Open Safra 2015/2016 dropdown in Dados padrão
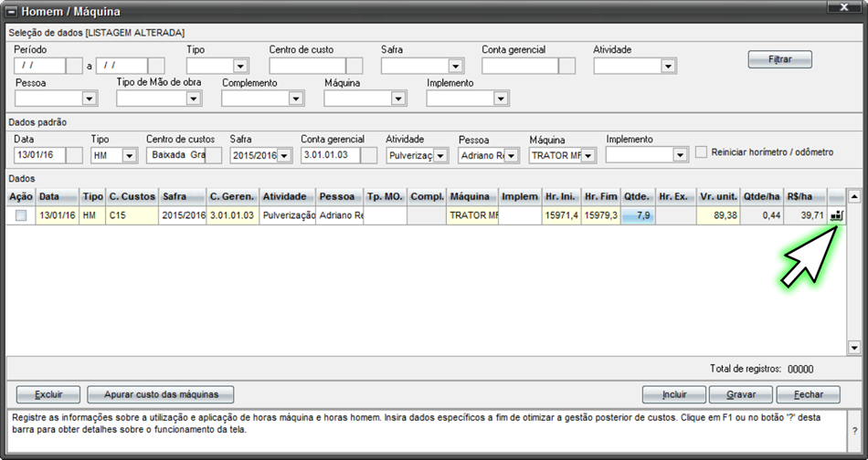Viewport: 868px width, 460px height. 284,156
